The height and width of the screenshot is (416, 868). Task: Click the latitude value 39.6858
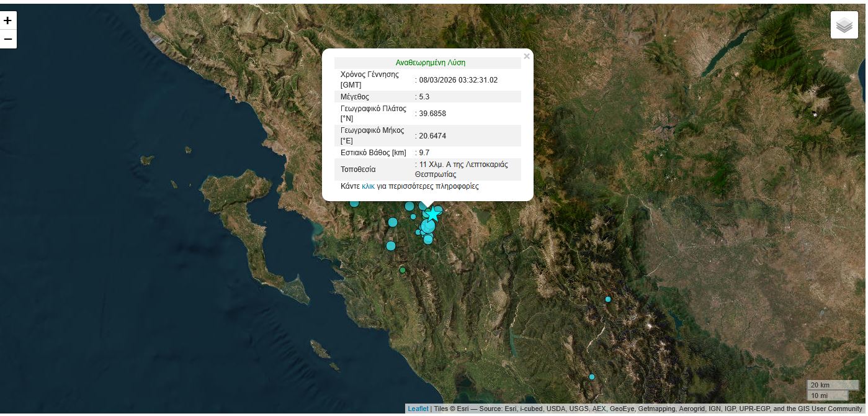coord(432,114)
